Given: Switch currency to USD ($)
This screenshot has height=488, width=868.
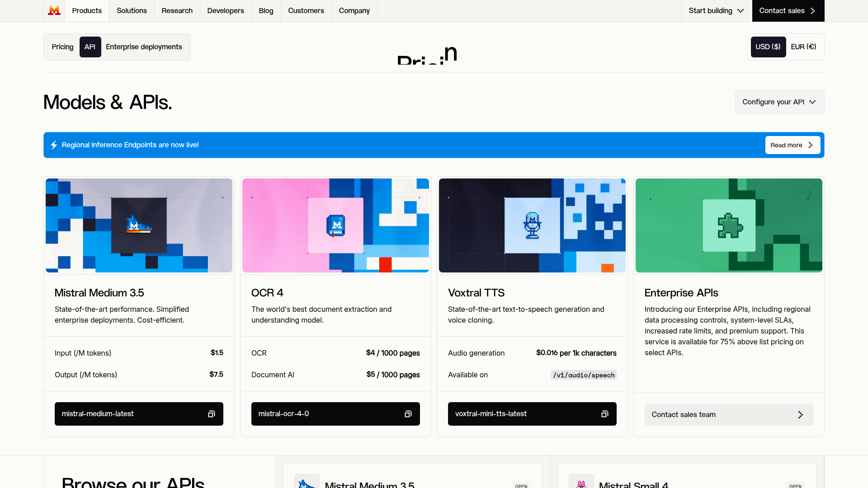Looking at the screenshot, I should (x=768, y=47).
